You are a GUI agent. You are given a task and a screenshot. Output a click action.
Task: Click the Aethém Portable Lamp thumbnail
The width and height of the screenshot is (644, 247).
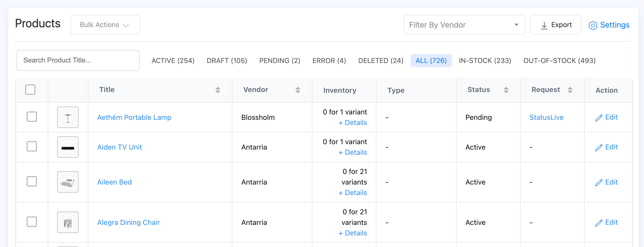click(x=68, y=117)
